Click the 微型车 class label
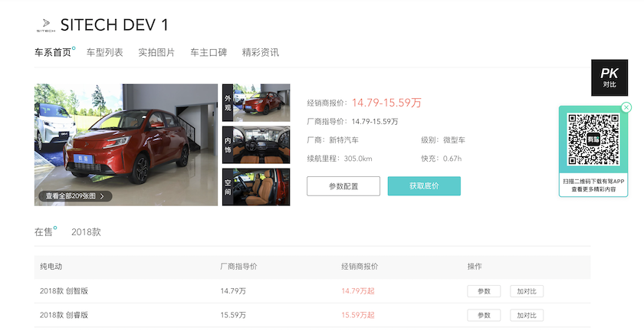644x331 pixels. point(454,140)
